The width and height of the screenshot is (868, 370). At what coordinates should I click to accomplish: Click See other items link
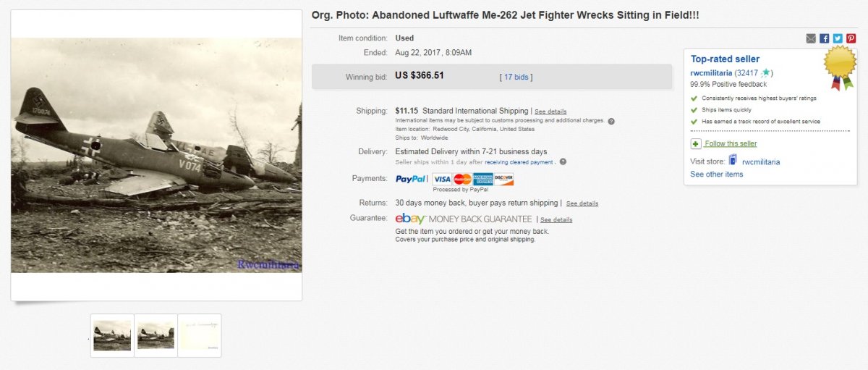click(716, 175)
